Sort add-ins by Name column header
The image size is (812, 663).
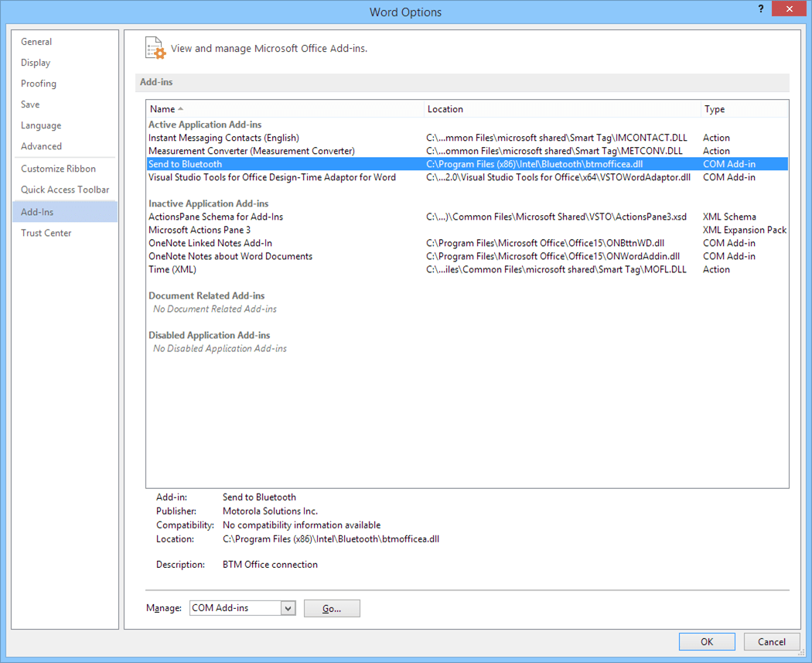pos(285,109)
